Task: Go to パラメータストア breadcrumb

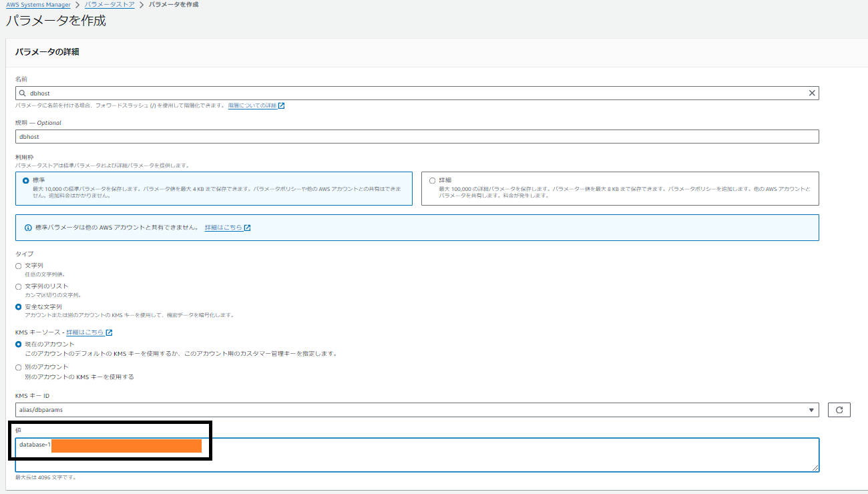Action: coord(110,5)
